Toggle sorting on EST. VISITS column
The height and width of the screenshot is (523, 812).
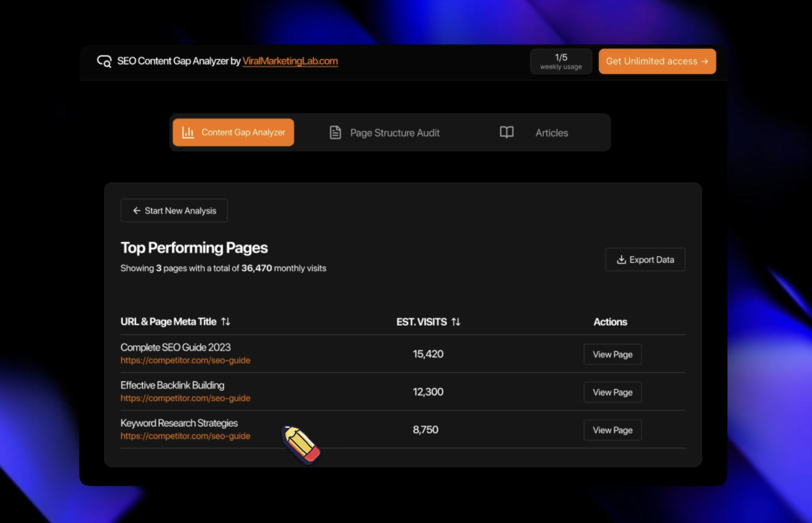tap(456, 322)
